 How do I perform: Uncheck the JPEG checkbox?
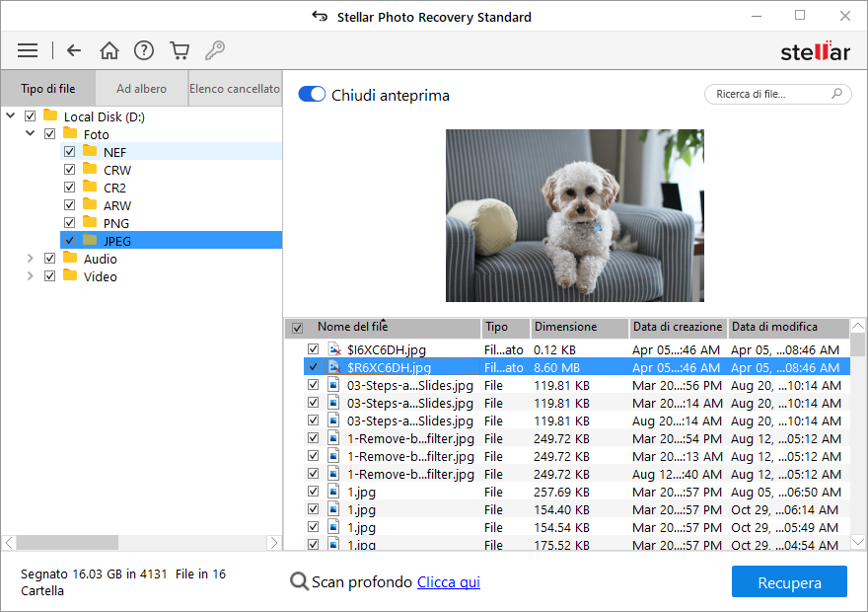pyautogui.click(x=69, y=240)
